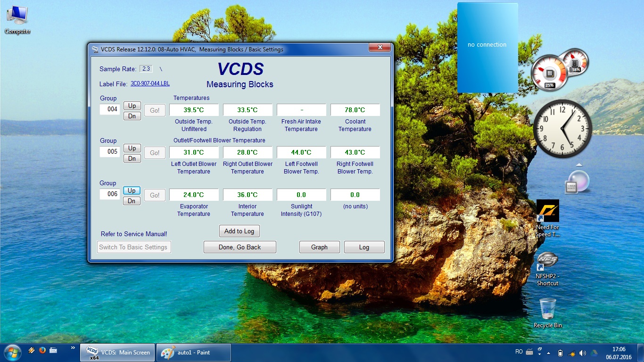Click the Graph button
644x362 pixels.
coord(319,247)
